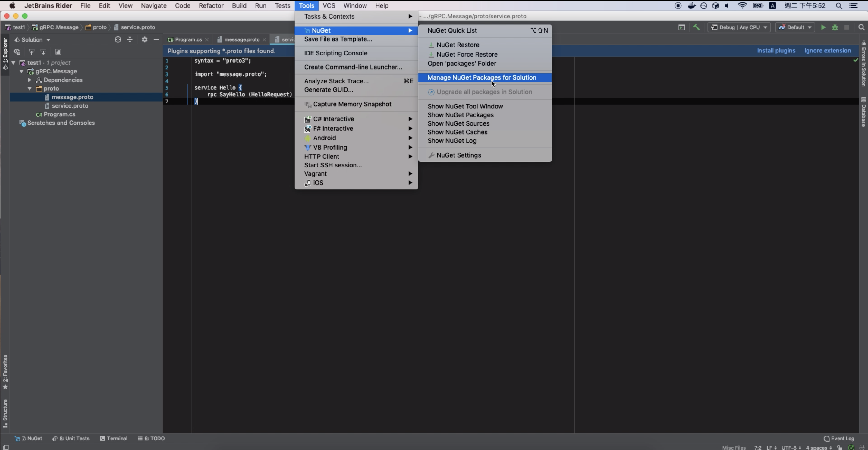Open the Refactor menu
The image size is (868, 450).
pyautogui.click(x=211, y=6)
